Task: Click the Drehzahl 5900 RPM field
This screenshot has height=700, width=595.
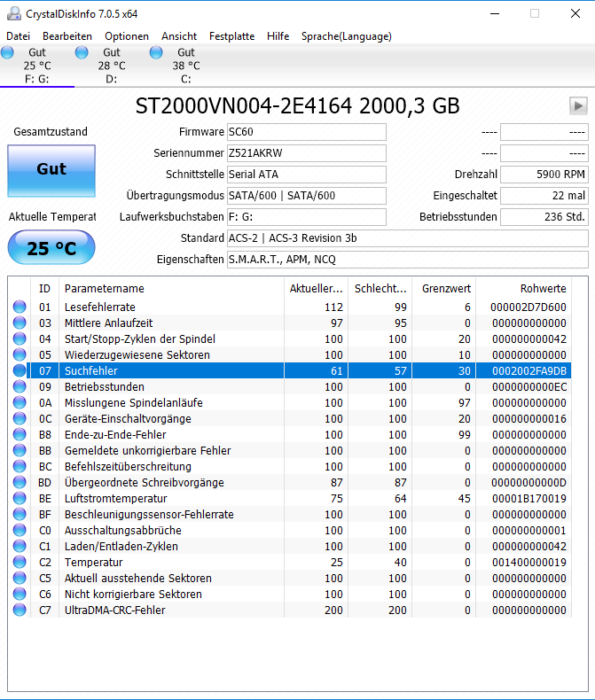Action: (x=544, y=175)
